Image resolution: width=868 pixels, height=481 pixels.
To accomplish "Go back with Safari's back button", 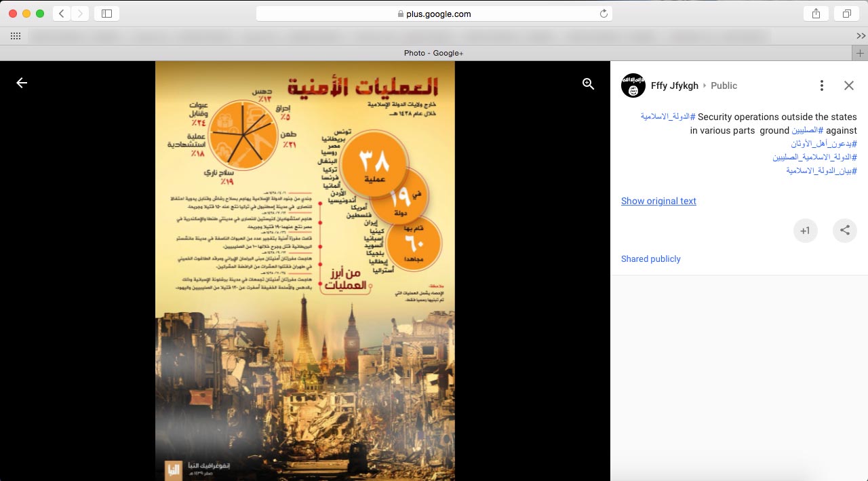I will point(62,14).
